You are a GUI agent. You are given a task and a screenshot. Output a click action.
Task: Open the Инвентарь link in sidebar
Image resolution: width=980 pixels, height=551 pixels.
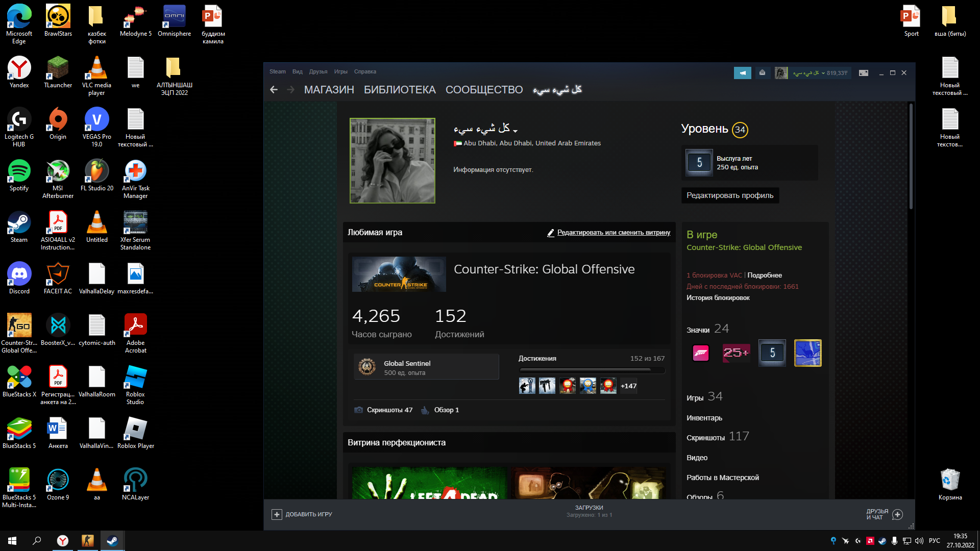pyautogui.click(x=704, y=418)
